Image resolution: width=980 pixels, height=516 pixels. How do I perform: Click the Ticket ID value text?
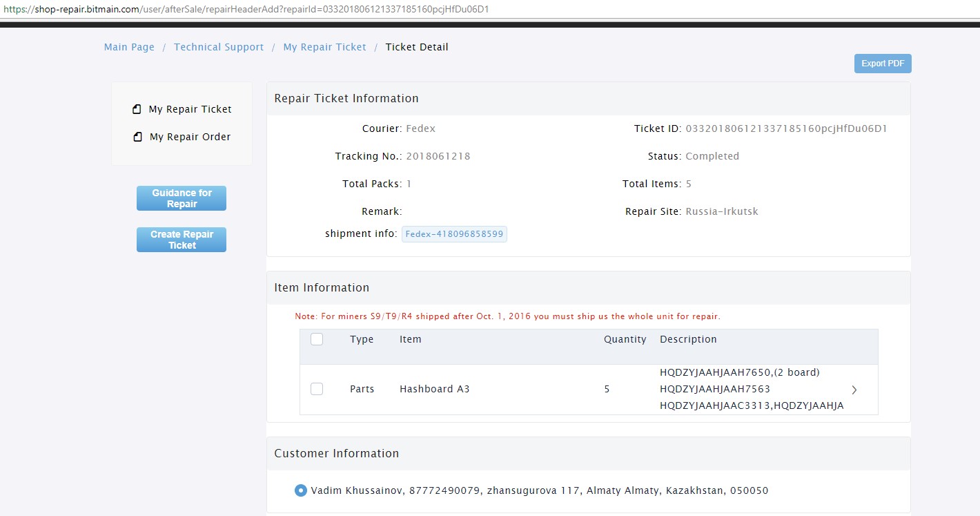coord(786,128)
